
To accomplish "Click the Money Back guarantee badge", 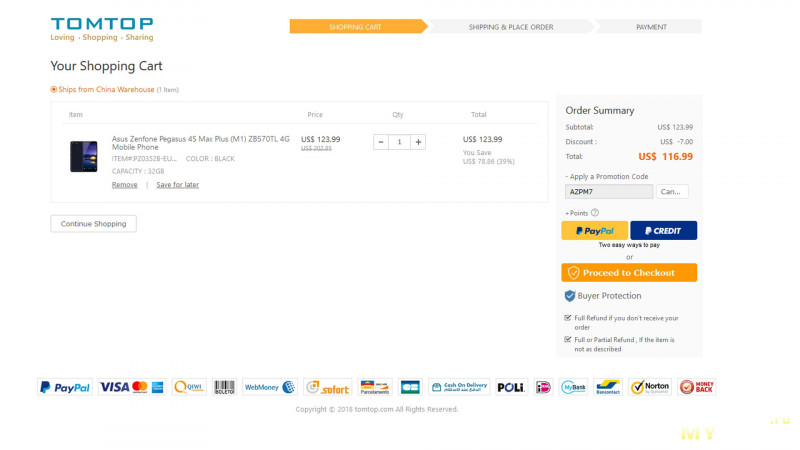I will 697,387.
